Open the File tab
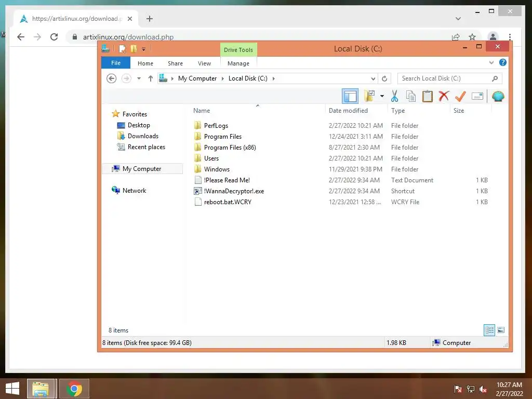 [x=116, y=63]
